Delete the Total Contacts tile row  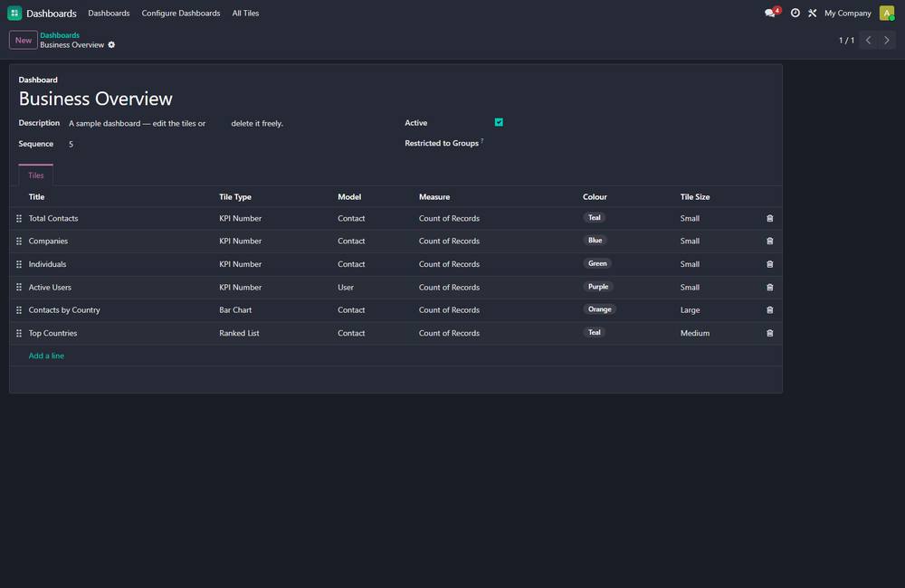[769, 218]
